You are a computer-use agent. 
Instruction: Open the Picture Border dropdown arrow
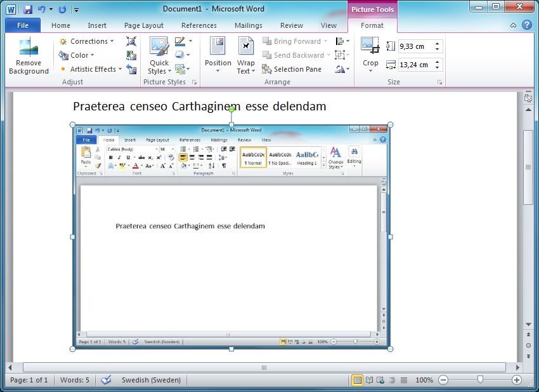[x=190, y=41]
